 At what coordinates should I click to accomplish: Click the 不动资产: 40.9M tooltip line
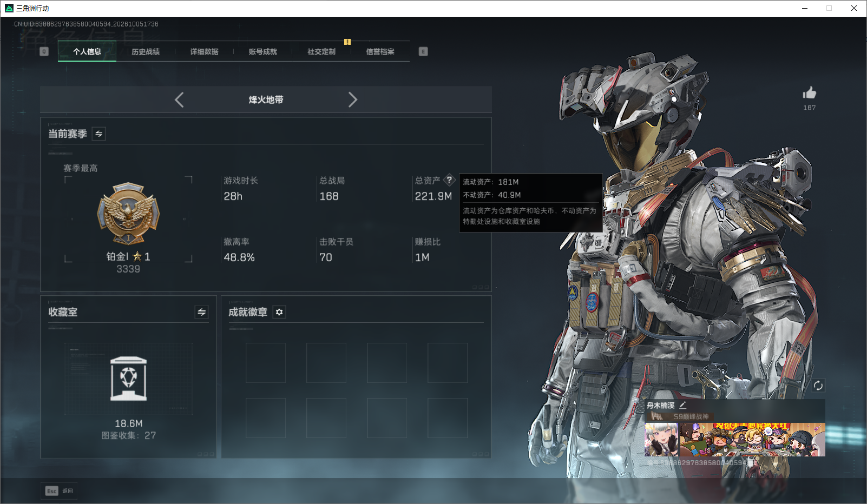tap(492, 195)
